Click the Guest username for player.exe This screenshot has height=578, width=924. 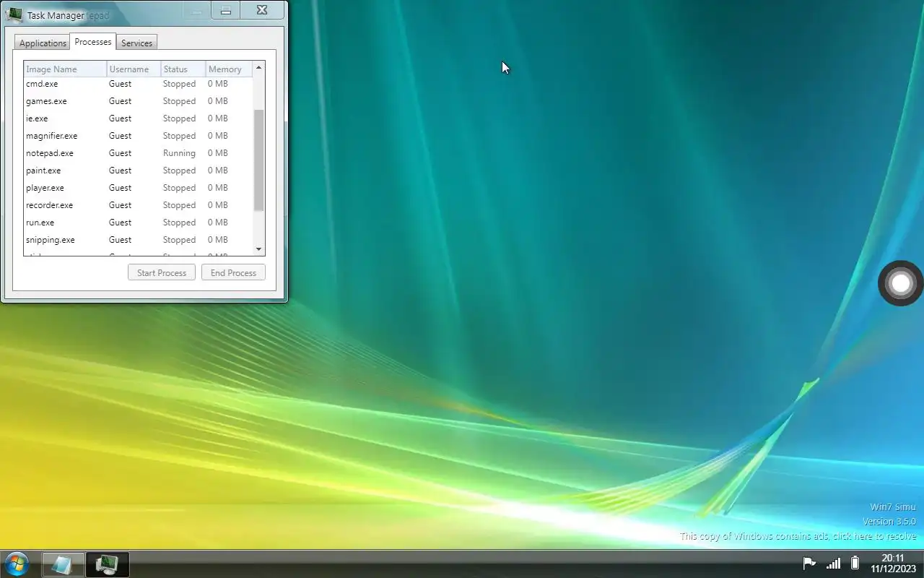[120, 188]
